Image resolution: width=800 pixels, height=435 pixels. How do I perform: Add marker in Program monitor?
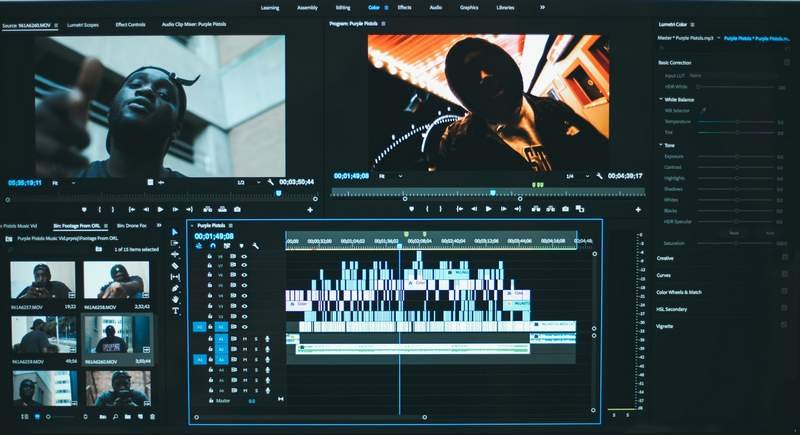[x=412, y=209]
